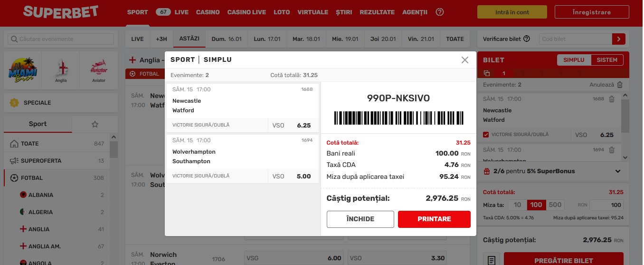Select the LIVE time filter tab
644x265 pixels.
click(137, 39)
